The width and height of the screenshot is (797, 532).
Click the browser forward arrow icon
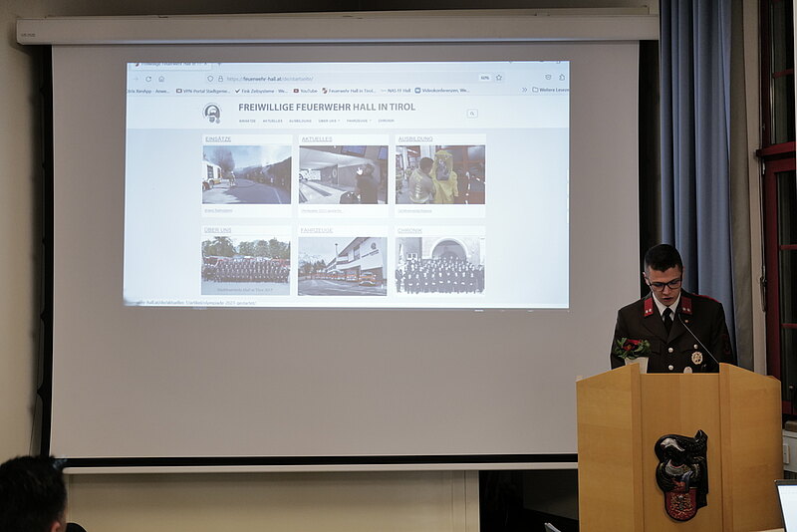(x=135, y=79)
